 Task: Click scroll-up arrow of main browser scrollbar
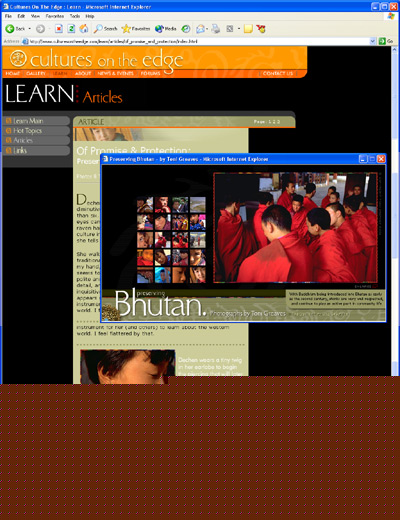point(394,49)
